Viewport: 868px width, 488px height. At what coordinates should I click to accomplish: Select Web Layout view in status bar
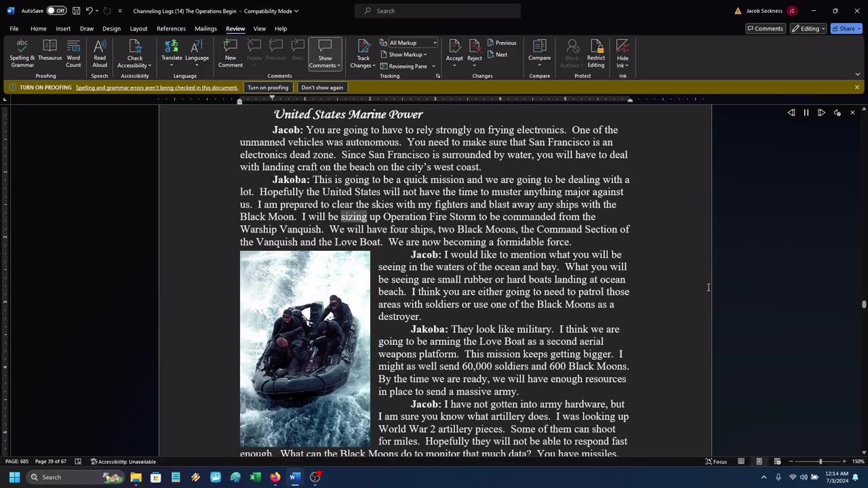coord(776,462)
